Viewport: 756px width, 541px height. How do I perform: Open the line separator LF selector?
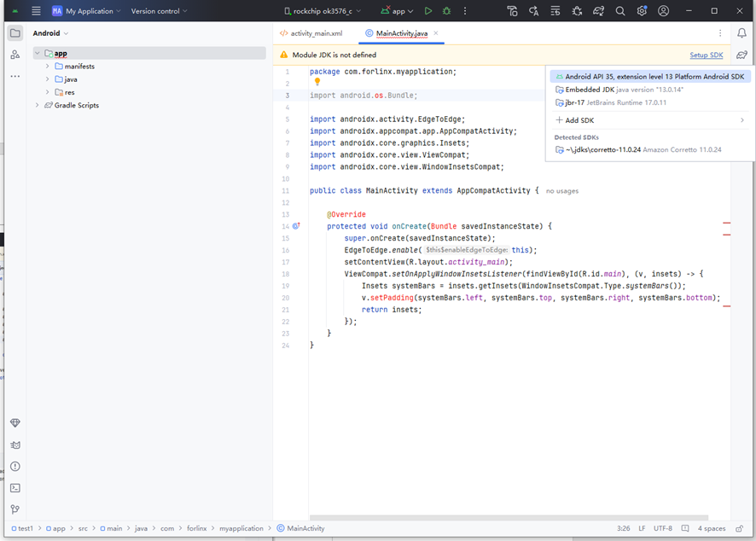(x=642, y=528)
